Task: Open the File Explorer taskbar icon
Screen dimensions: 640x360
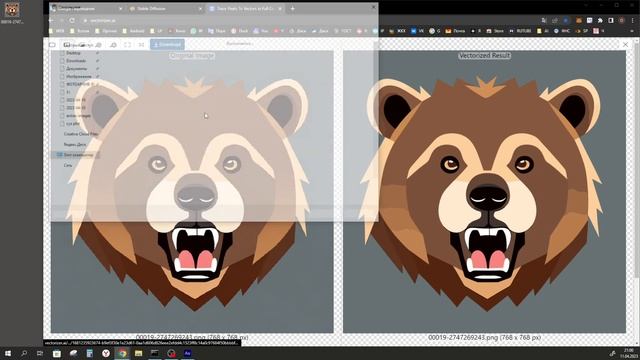Action: [138, 353]
